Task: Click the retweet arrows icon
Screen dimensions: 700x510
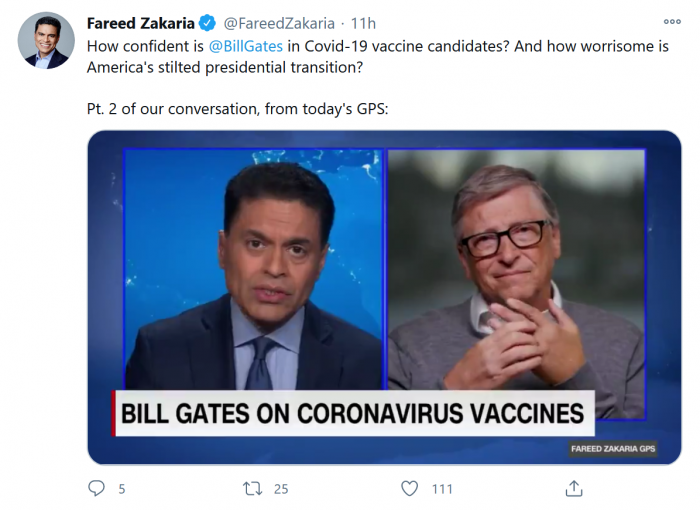Action: coord(253,488)
